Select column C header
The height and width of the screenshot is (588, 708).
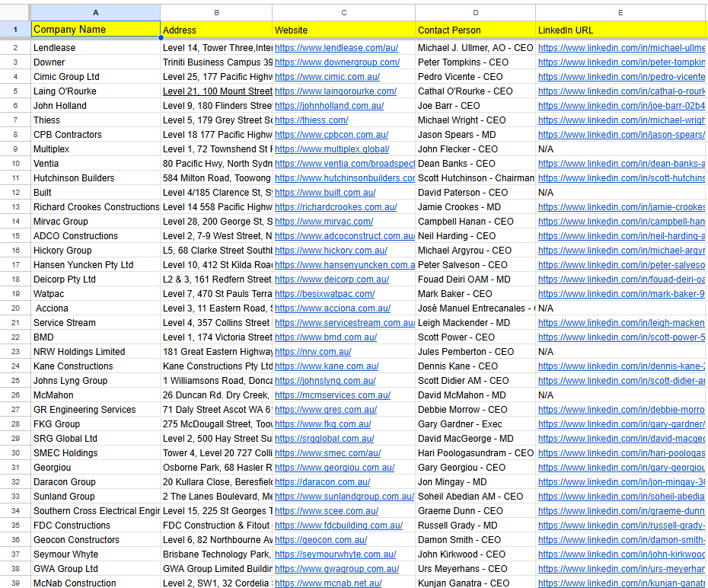343,13
